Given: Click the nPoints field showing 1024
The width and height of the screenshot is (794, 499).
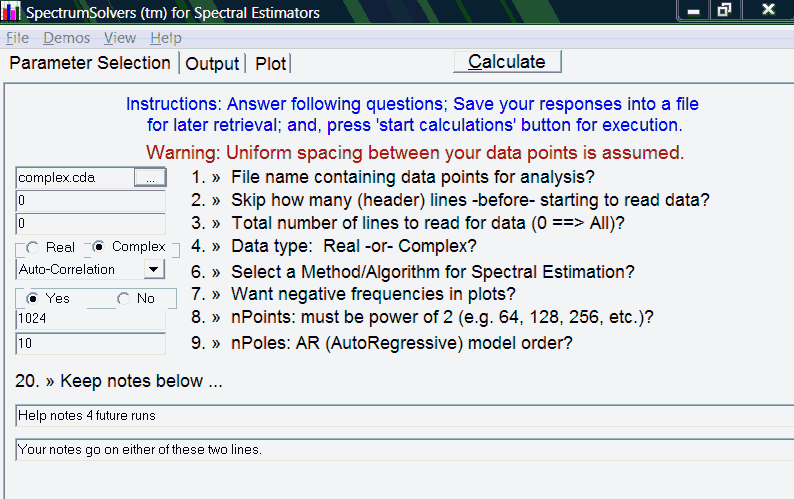Looking at the screenshot, I should 91,319.
